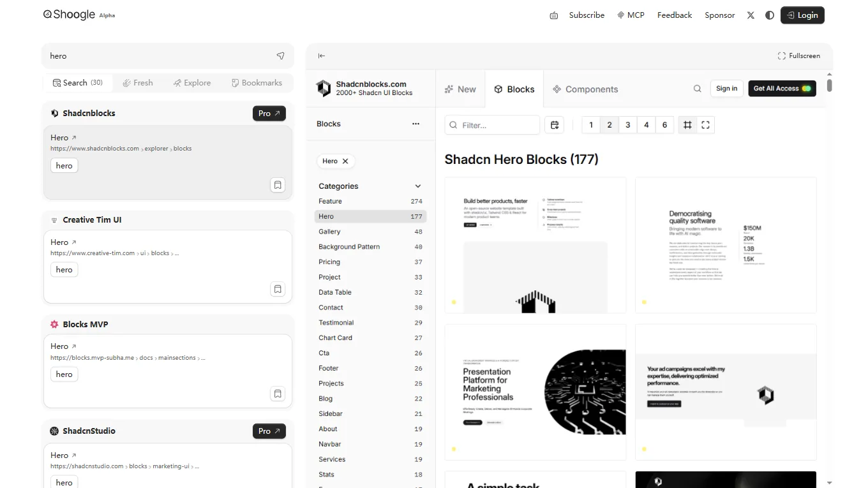Select the 3 columns layout option
Viewport: 868px width, 488px height.
(628, 125)
